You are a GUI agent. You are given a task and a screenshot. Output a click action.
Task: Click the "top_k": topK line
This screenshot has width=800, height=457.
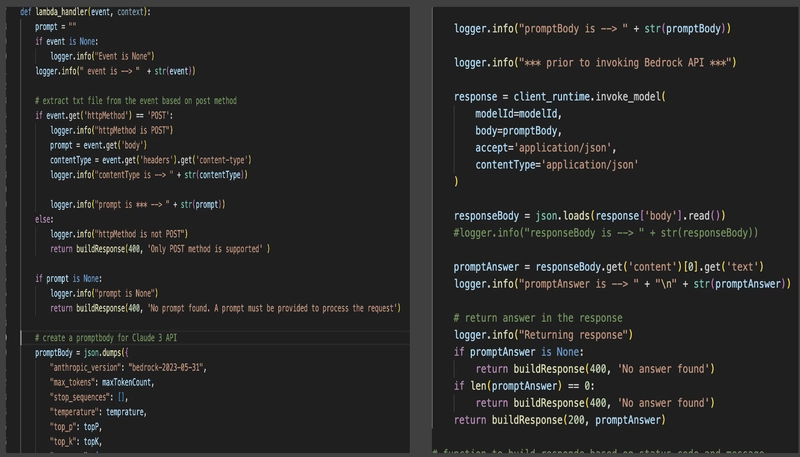point(76,441)
